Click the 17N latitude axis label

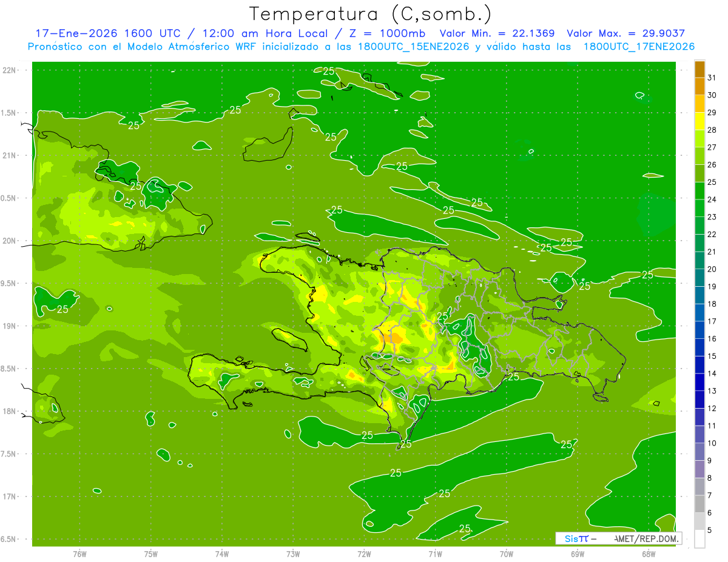(x=8, y=497)
